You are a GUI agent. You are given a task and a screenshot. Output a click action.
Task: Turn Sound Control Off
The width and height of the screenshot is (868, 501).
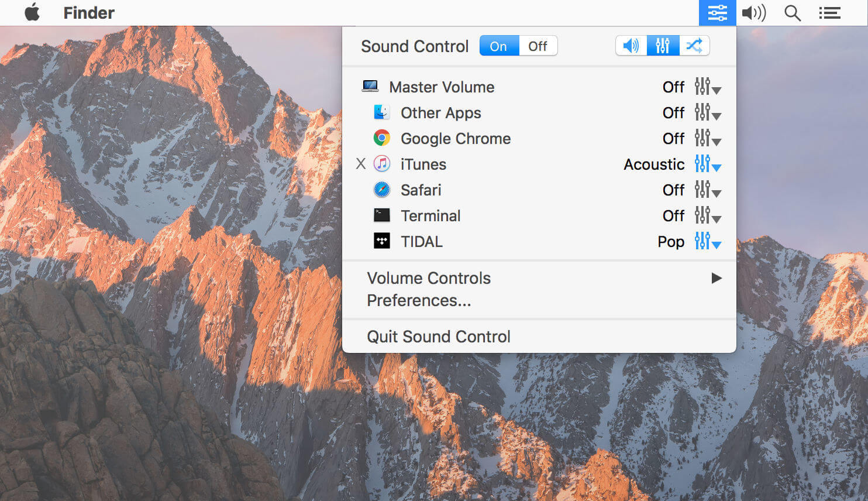538,46
